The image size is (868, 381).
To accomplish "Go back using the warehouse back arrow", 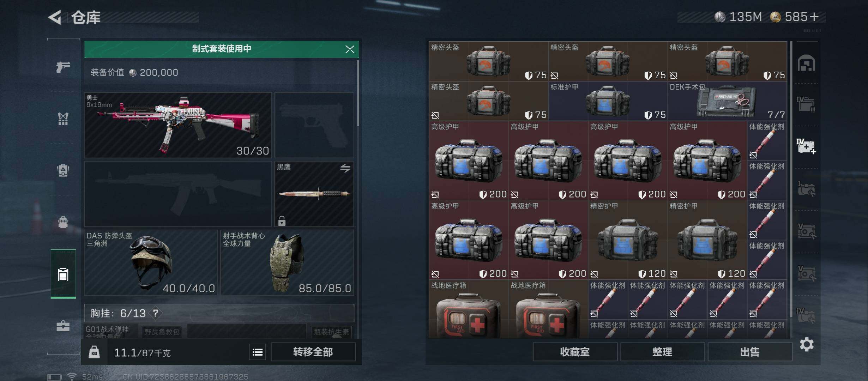I will [x=55, y=17].
